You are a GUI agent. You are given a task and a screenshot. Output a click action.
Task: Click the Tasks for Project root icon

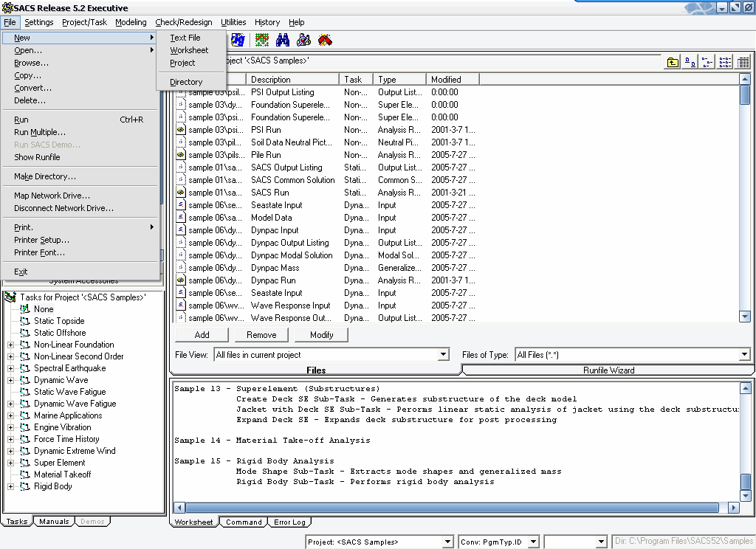[x=10, y=297]
